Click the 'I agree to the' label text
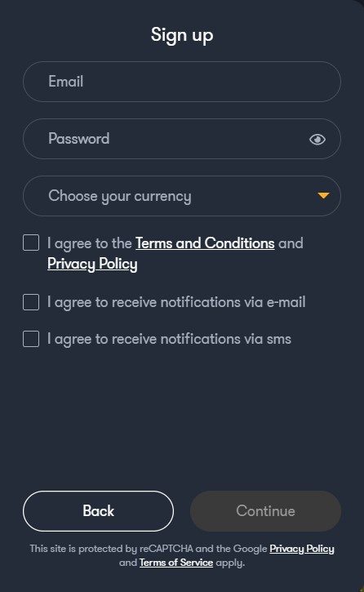 click(90, 243)
